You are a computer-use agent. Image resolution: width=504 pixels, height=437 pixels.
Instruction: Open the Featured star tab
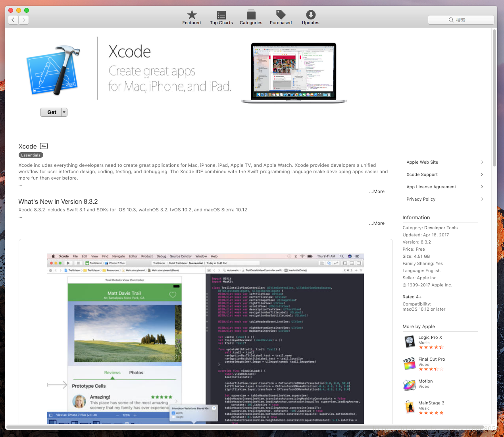192,17
